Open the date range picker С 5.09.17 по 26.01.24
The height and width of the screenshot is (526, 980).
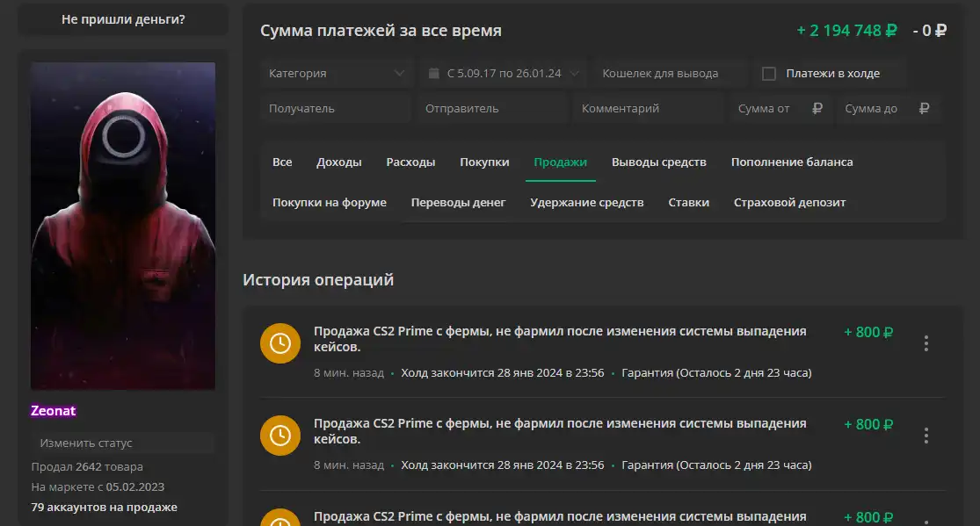[504, 73]
